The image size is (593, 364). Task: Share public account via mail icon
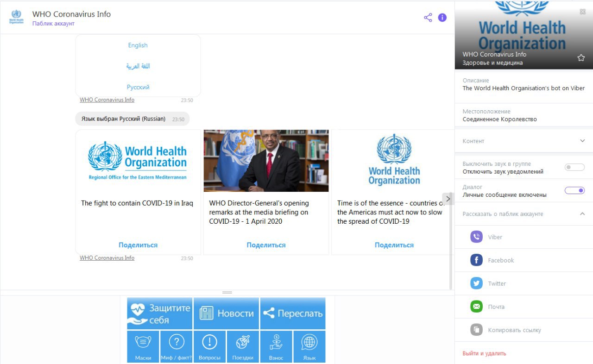coord(477,307)
